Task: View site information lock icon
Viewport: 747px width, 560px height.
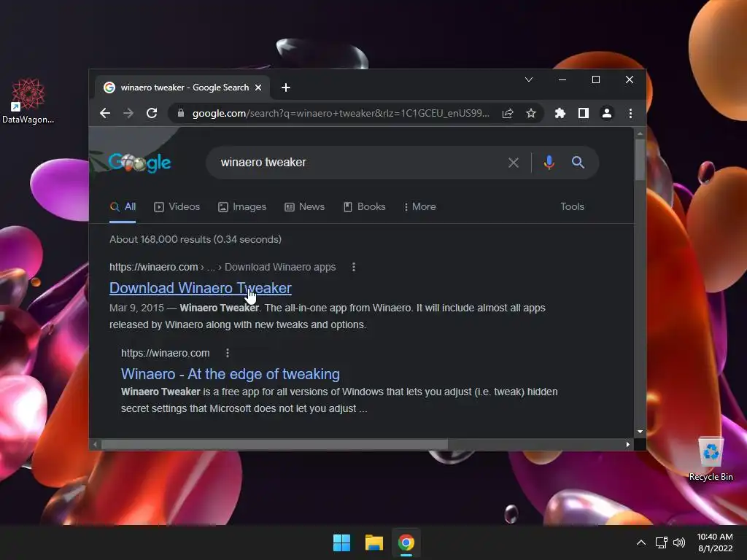Action: click(x=181, y=113)
